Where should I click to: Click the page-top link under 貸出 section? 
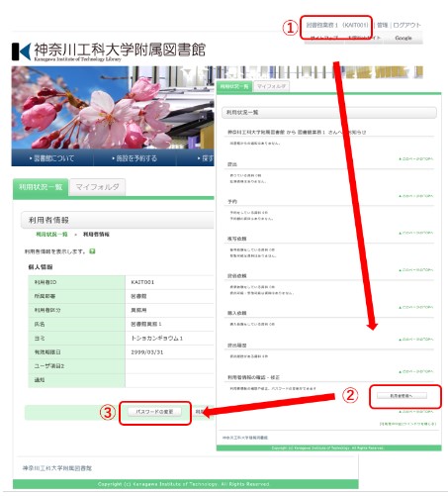pyautogui.click(x=416, y=196)
